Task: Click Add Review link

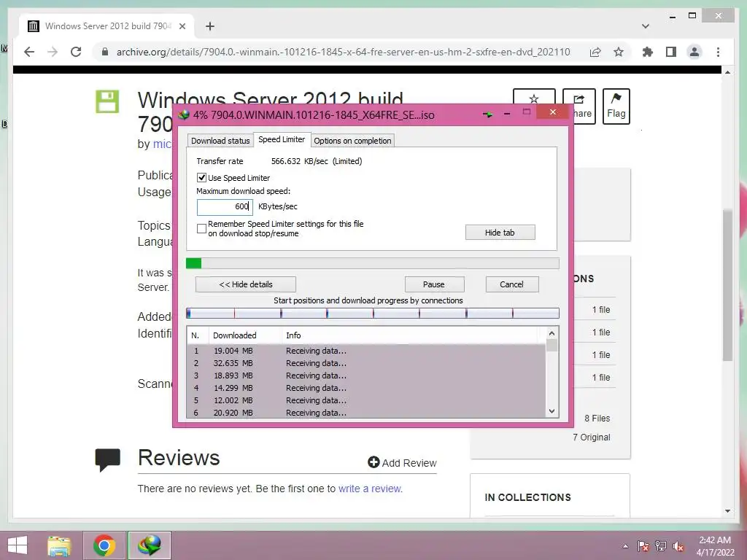Action: [x=402, y=463]
